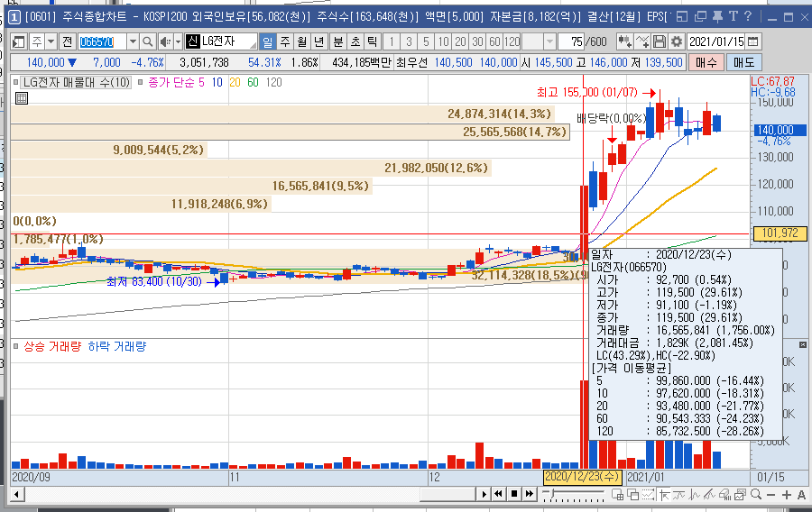Toggle the LG전자 매물대 legend marker
The image size is (812, 512).
click(15, 82)
